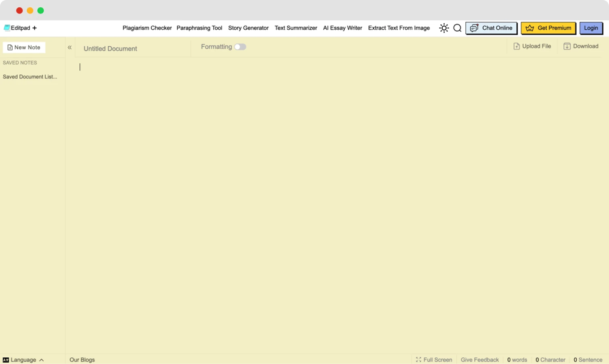609x364 pixels.
Task: Select the Text Summarizer menu item
Action: tap(295, 28)
